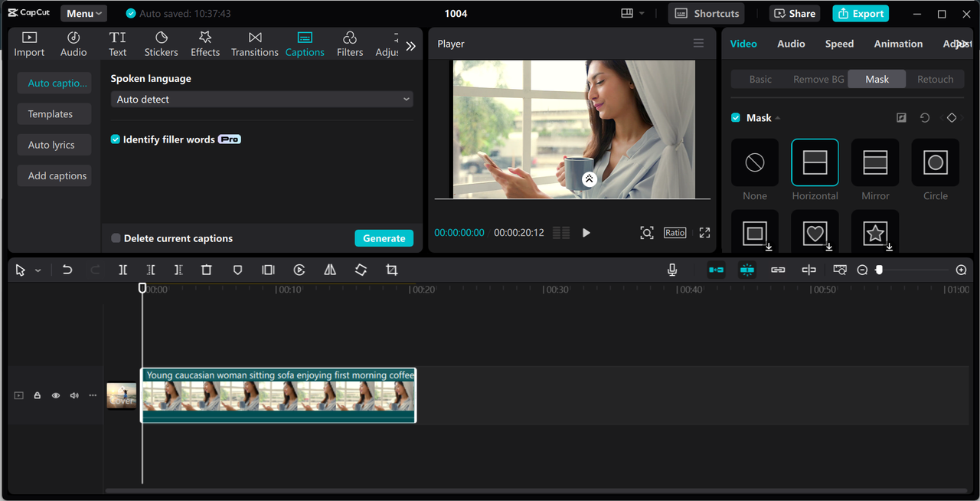The image size is (980, 501).
Task: Open the Spoken language Auto detect dropdown
Action: coord(262,100)
